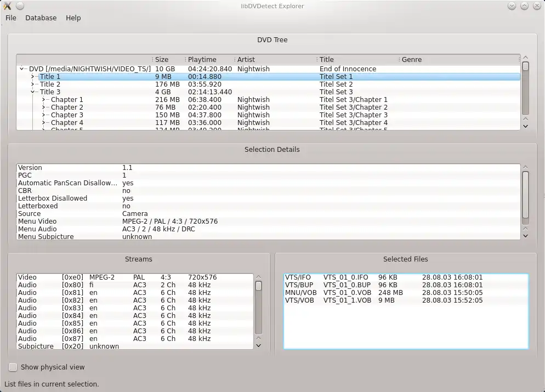Select file VTS_01_0.VOB

coord(406,292)
